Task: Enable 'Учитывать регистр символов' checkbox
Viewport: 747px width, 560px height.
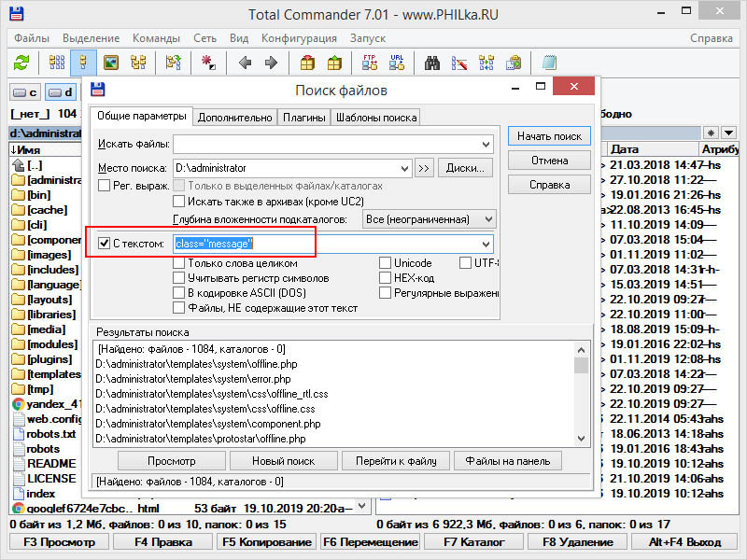Action: click(178, 277)
